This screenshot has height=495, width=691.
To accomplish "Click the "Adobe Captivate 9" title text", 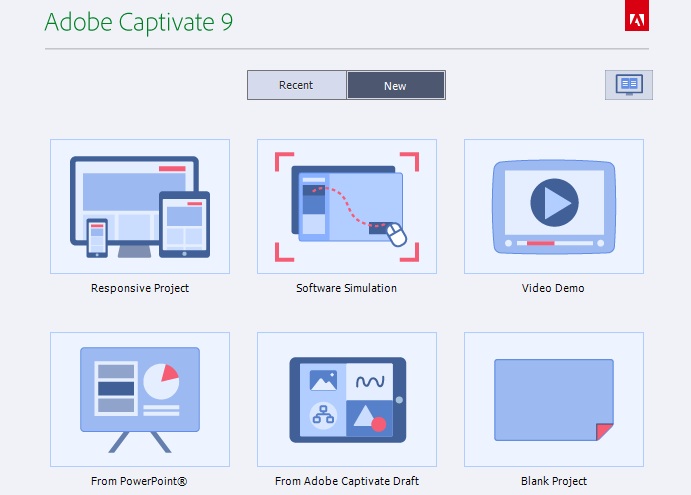I will tap(141, 21).
